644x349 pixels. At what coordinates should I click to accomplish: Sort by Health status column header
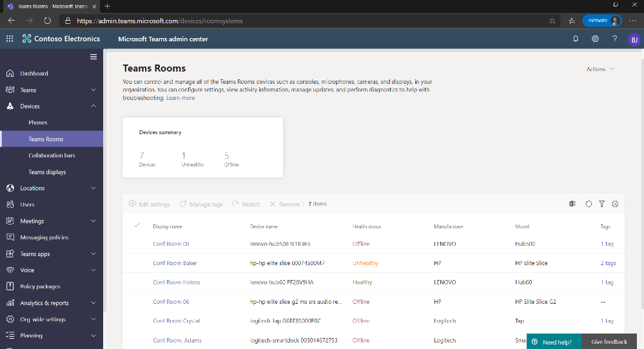coord(367,226)
